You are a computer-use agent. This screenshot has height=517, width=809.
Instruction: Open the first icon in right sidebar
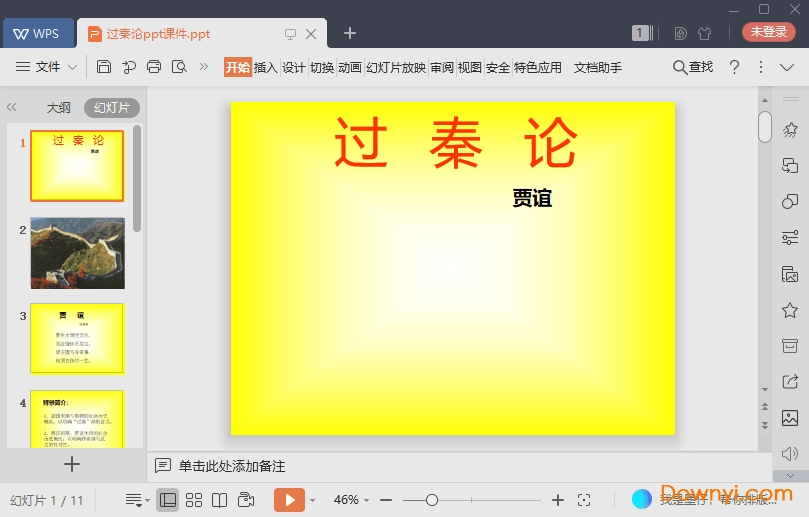coord(790,130)
